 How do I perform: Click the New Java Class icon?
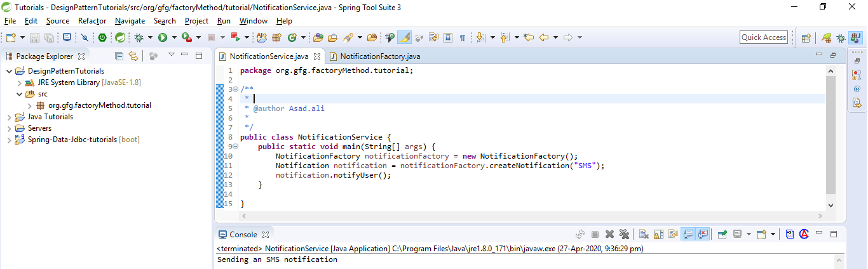(292, 37)
